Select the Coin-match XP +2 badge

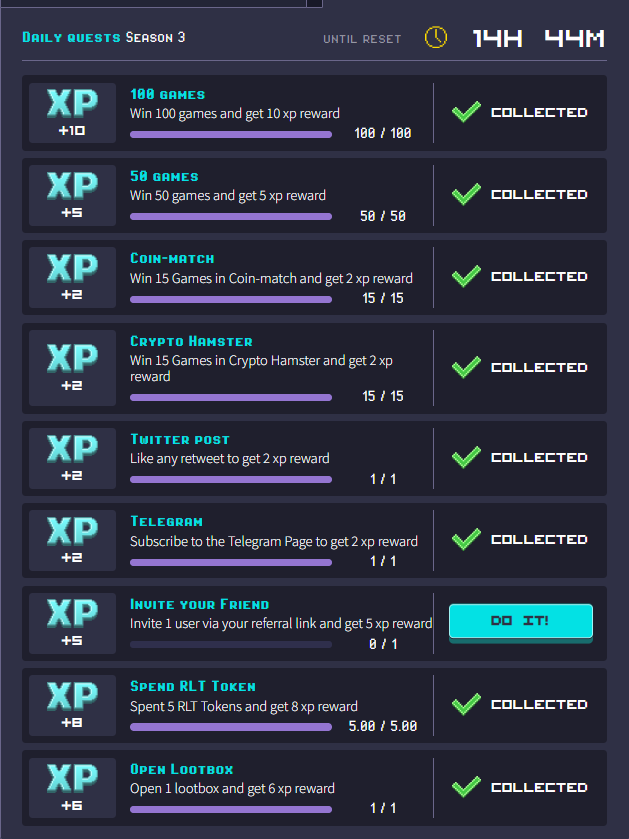point(72,277)
